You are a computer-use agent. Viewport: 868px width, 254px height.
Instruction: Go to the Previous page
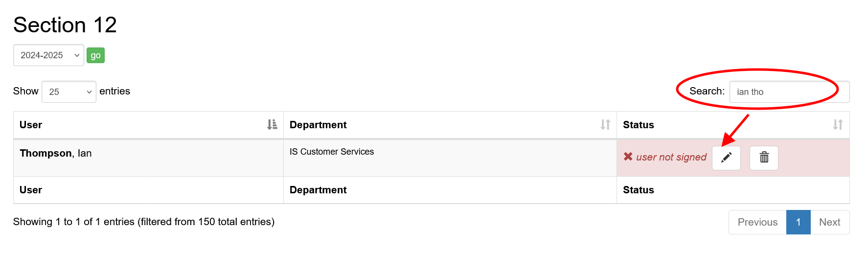pyautogui.click(x=757, y=222)
